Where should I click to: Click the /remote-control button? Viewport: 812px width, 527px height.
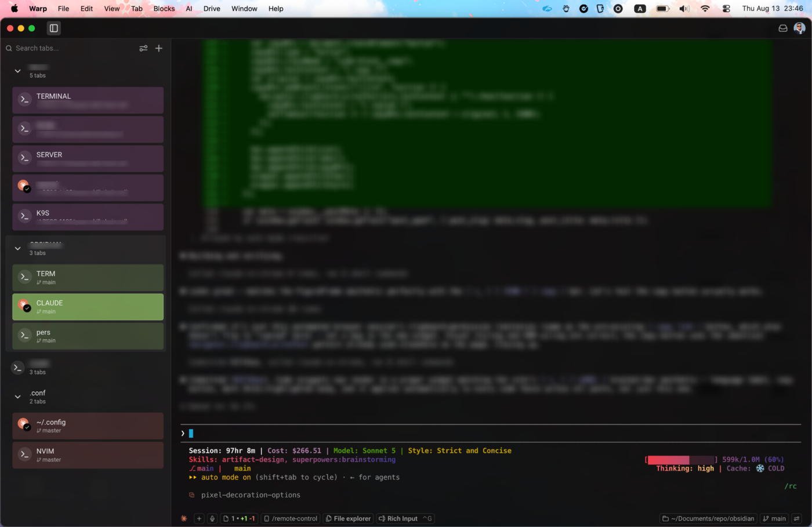tap(291, 518)
